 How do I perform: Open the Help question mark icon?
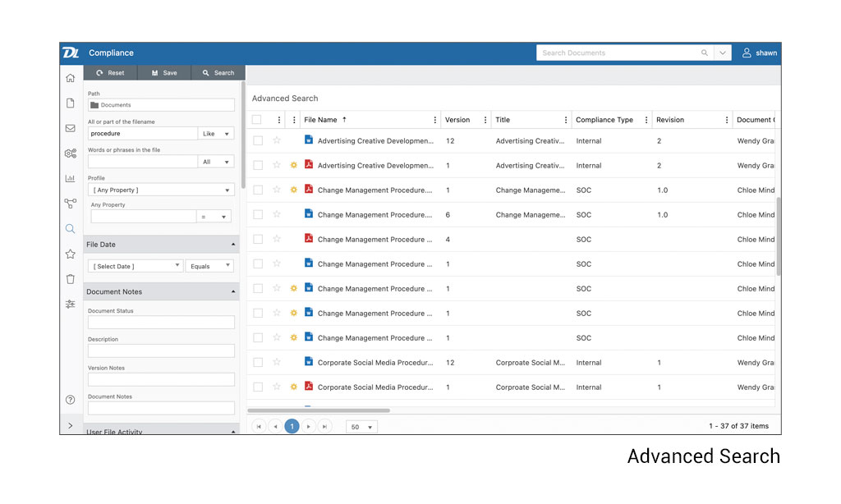click(x=71, y=400)
